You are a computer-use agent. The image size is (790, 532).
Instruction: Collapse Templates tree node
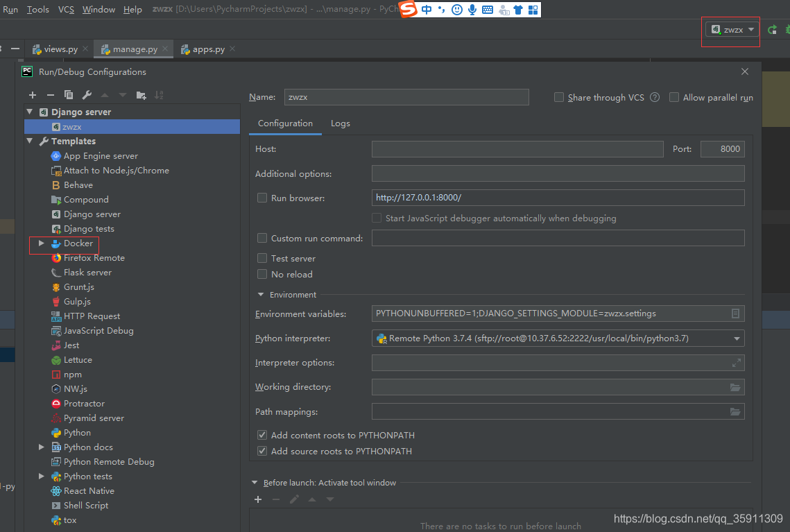click(30, 141)
